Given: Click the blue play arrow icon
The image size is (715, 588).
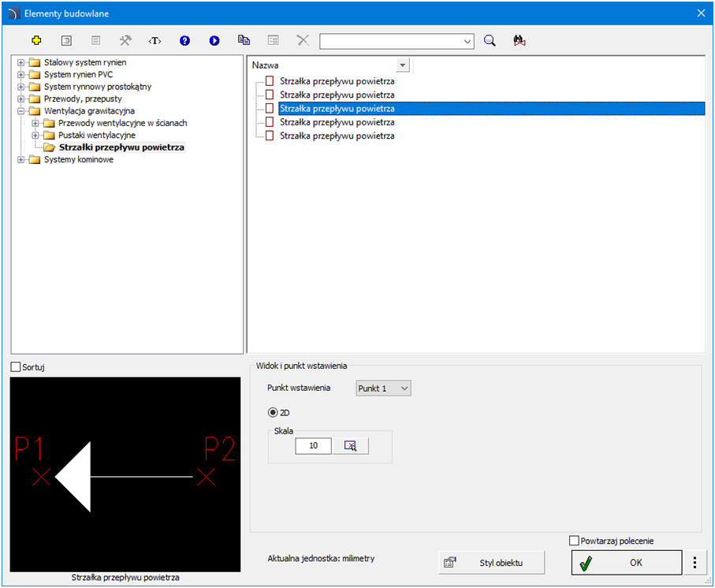Looking at the screenshot, I should (214, 40).
